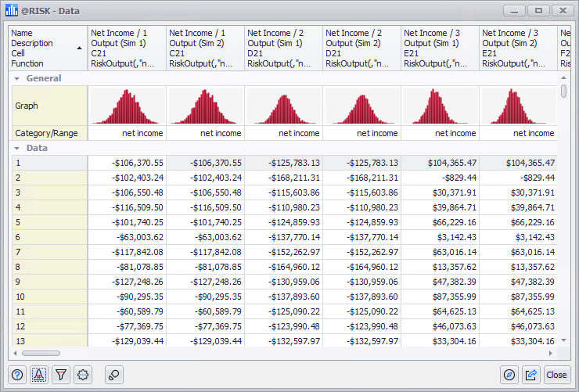Image resolution: width=579 pixels, height=392 pixels.
Task: Click the @RISK app icon in title bar
Action: click(12, 11)
